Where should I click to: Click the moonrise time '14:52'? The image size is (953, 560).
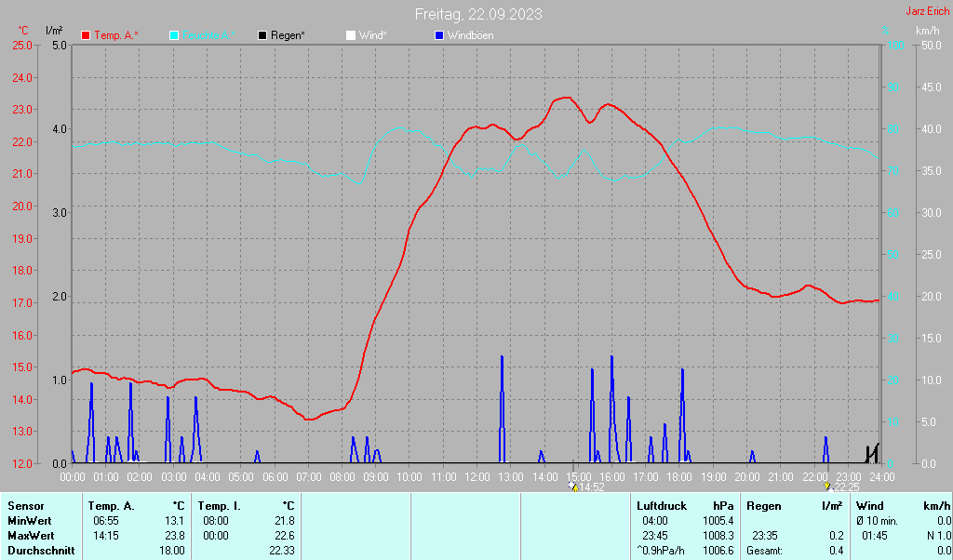click(591, 487)
